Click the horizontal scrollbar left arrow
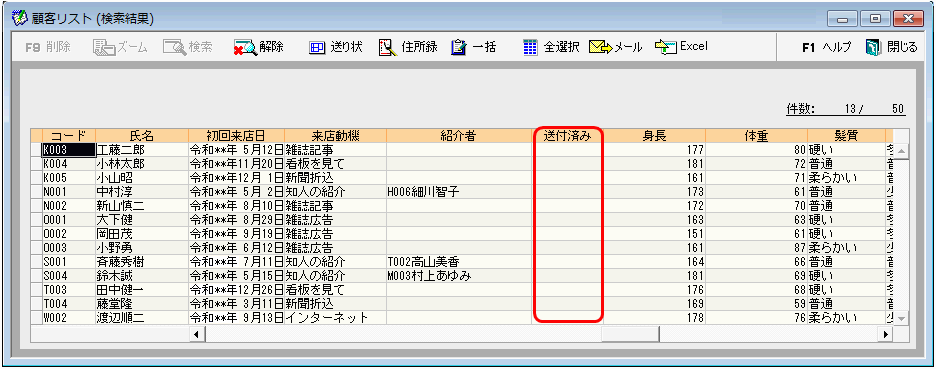This screenshot has height=369, width=936. (x=198, y=334)
